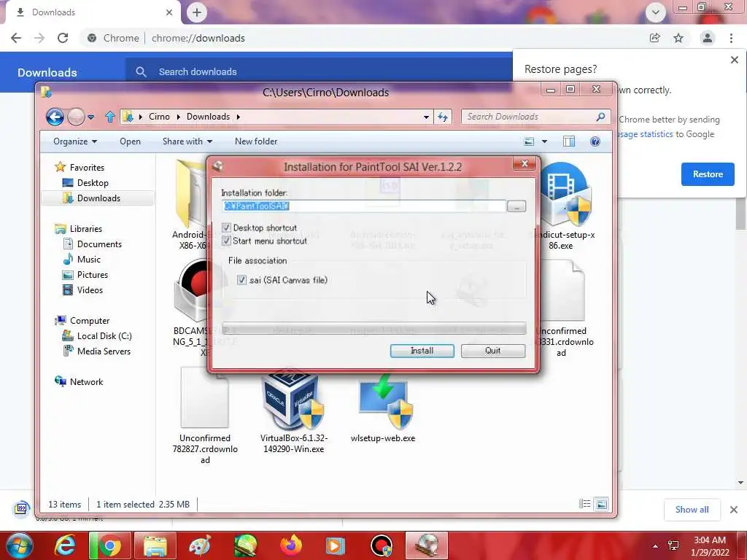Click the Downloads breadcrumb dropdown arrow
This screenshot has height=560, width=747.
(239, 117)
